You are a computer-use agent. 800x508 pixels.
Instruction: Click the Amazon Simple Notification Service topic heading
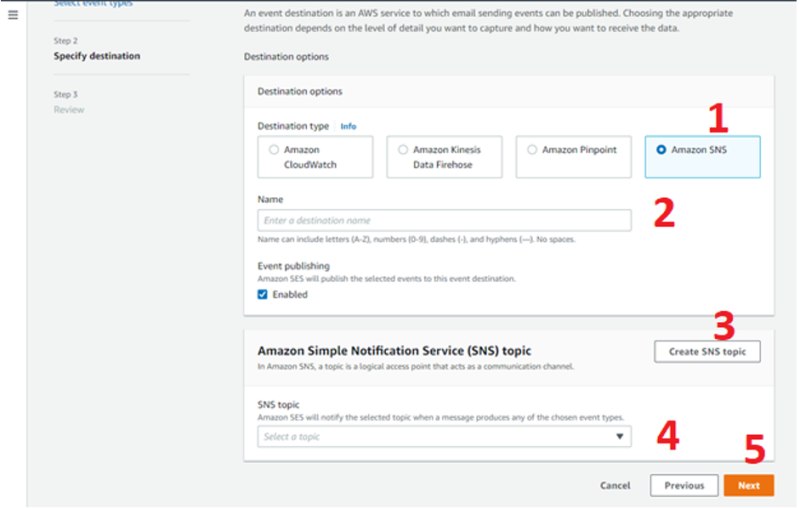[x=394, y=350]
